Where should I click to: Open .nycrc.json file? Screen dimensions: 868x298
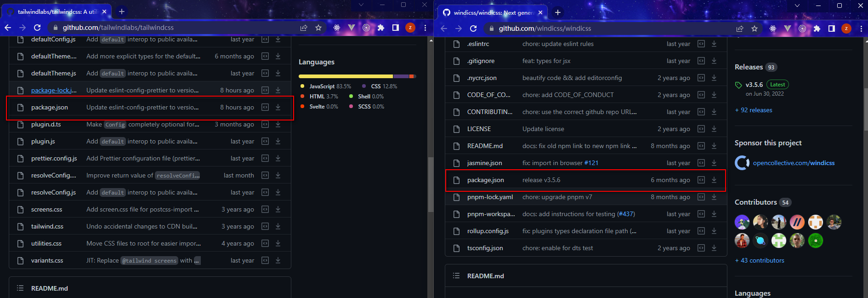click(482, 78)
